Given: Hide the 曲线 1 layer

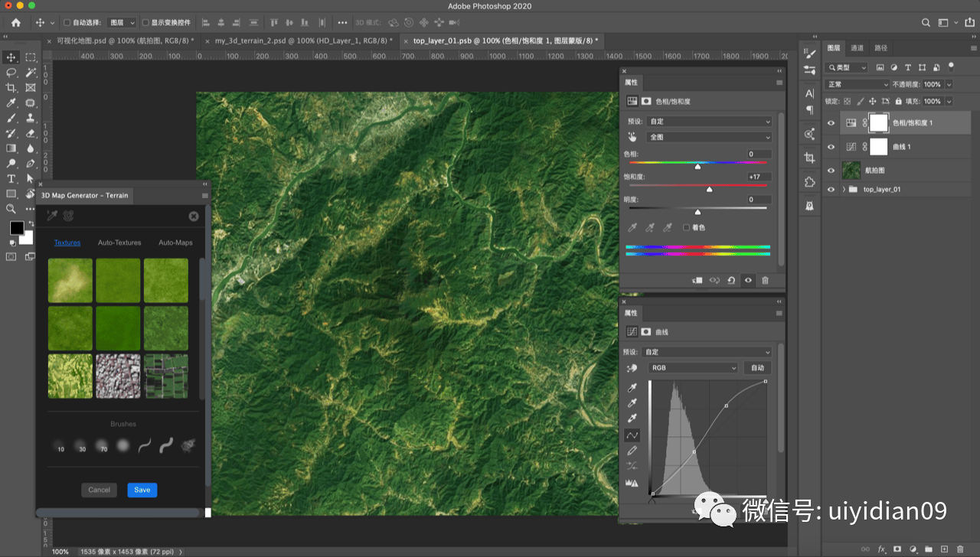Looking at the screenshot, I should coord(831,147).
